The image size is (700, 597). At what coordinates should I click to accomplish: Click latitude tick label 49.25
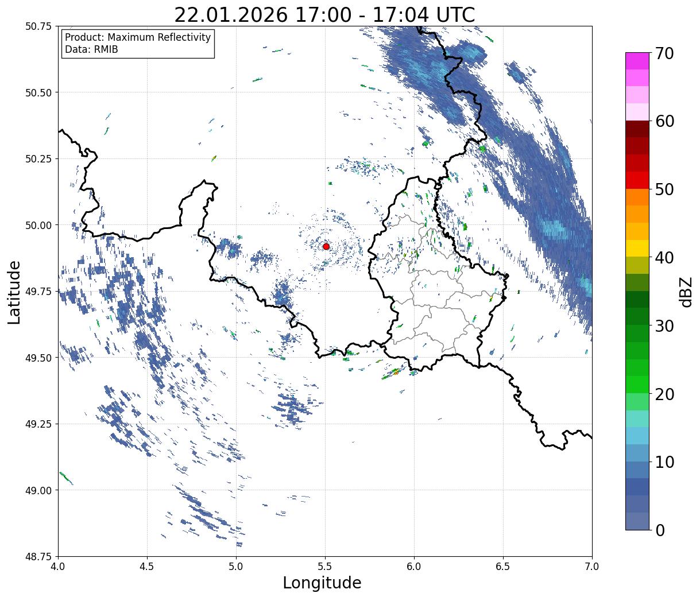[x=38, y=424]
